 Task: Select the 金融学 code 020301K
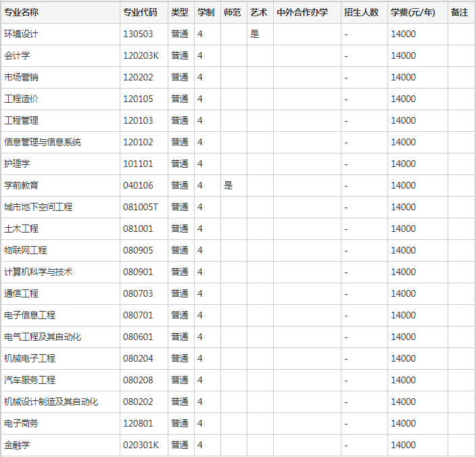141,445
